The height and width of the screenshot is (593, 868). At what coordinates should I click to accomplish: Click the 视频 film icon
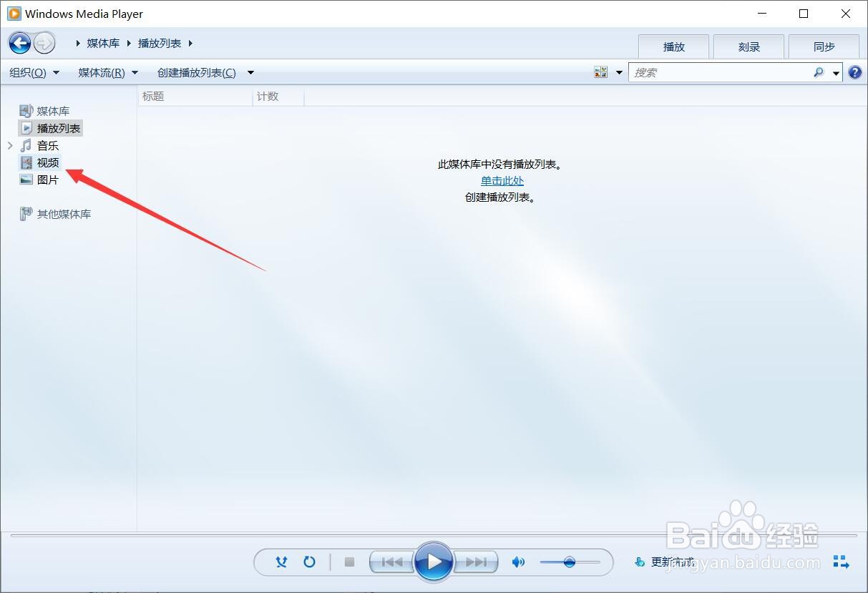[26, 162]
